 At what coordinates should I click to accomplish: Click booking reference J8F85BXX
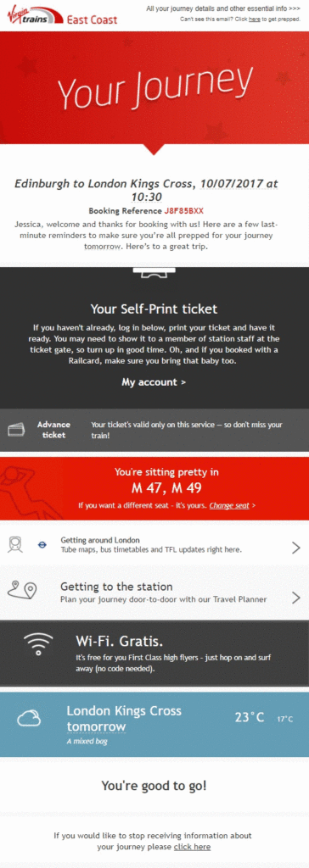(183, 211)
